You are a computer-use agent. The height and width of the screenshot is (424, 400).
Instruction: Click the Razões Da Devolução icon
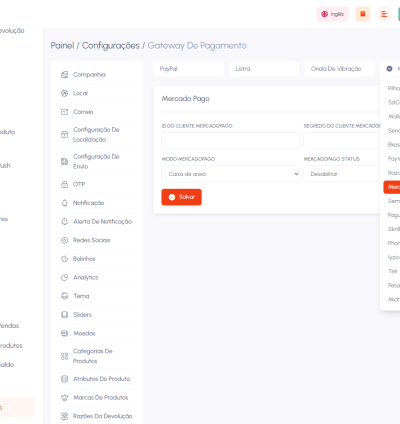point(65,416)
